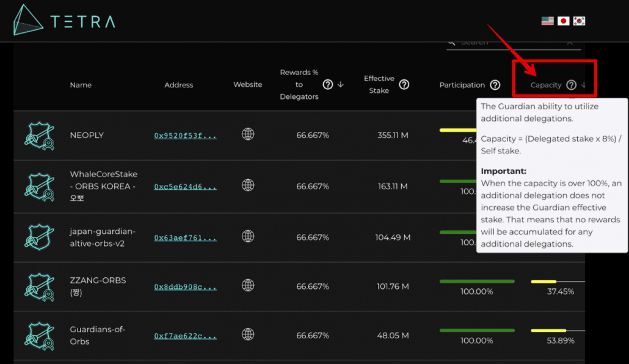Open WhaleCoreStake address 0xc5e624d6 link
The image size is (629, 364).
coord(185,187)
